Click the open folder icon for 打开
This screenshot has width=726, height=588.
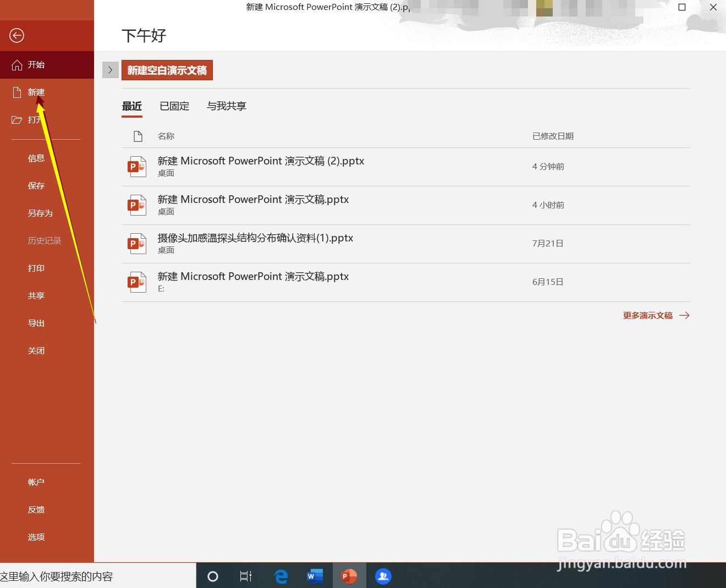click(x=17, y=120)
